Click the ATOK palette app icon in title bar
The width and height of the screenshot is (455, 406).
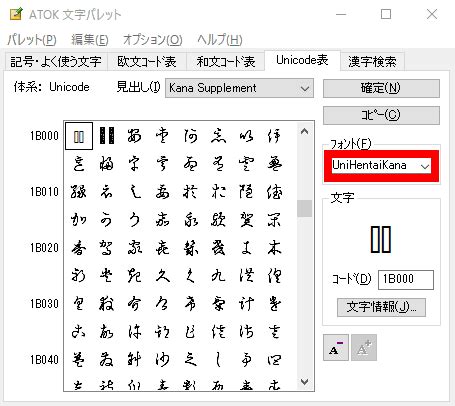coord(16,14)
